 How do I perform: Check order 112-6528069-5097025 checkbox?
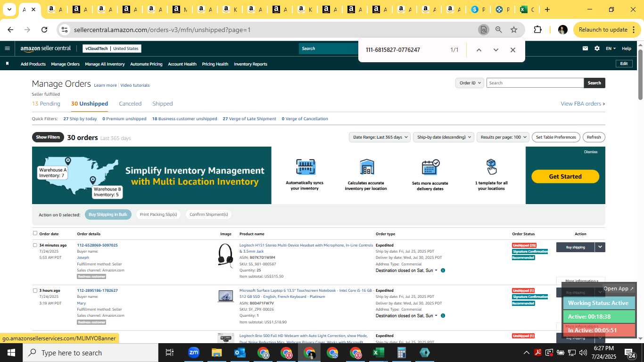[x=35, y=245]
